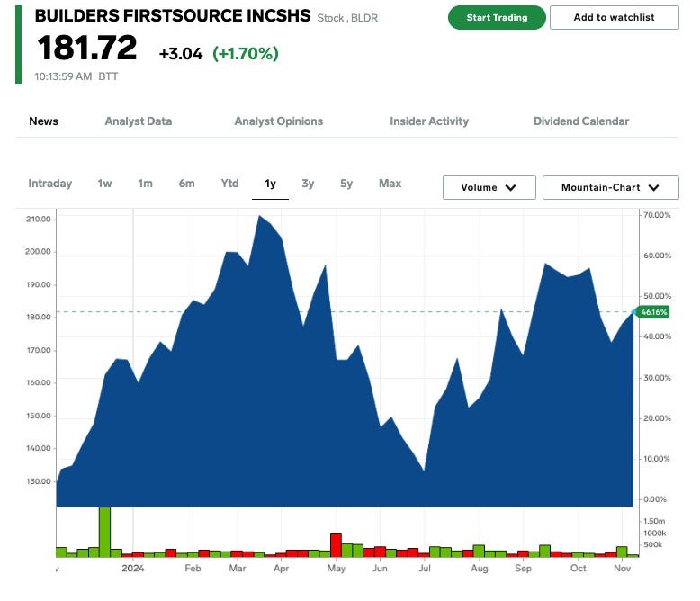This screenshot has width=700, height=601.
Task: Select Ytd chart period
Action: point(229,184)
